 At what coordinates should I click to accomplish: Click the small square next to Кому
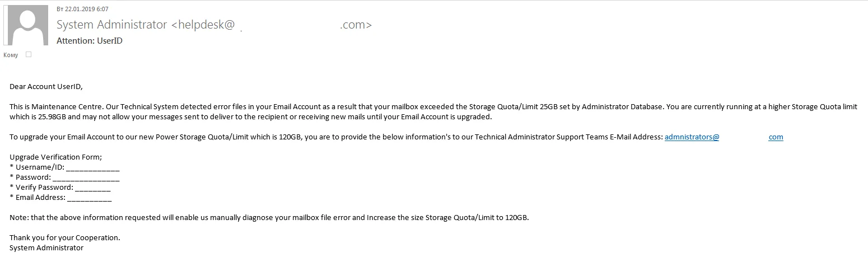(29, 54)
